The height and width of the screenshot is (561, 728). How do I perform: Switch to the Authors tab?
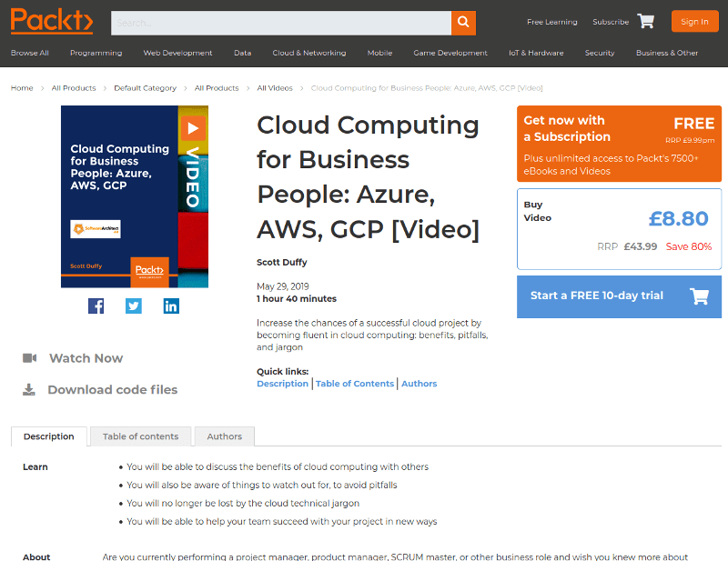pos(224,436)
